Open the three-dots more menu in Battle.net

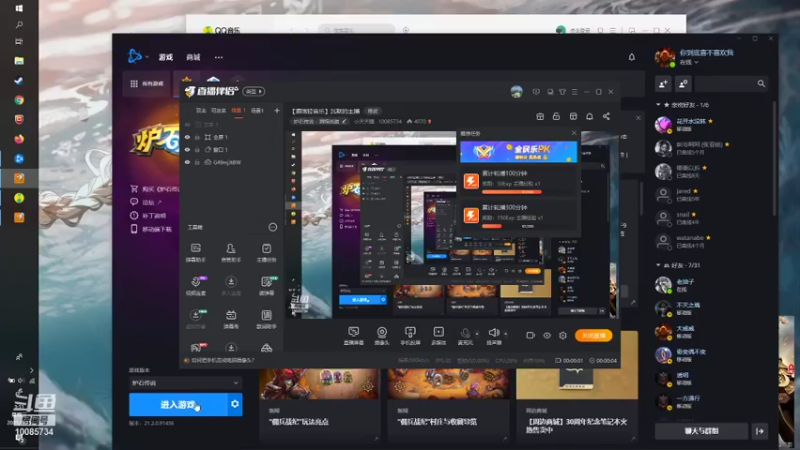tap(219, 57)
